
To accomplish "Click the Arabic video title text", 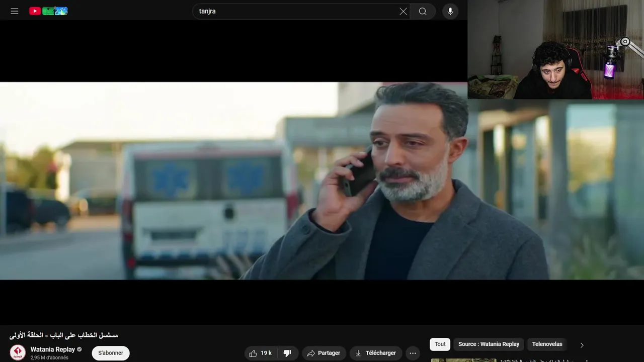I will [63, 335].
